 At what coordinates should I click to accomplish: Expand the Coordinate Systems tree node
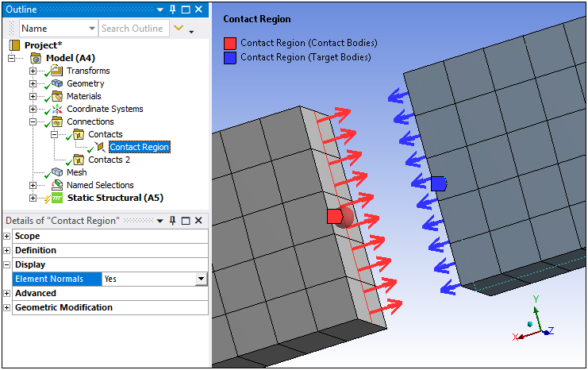[33, 109]
